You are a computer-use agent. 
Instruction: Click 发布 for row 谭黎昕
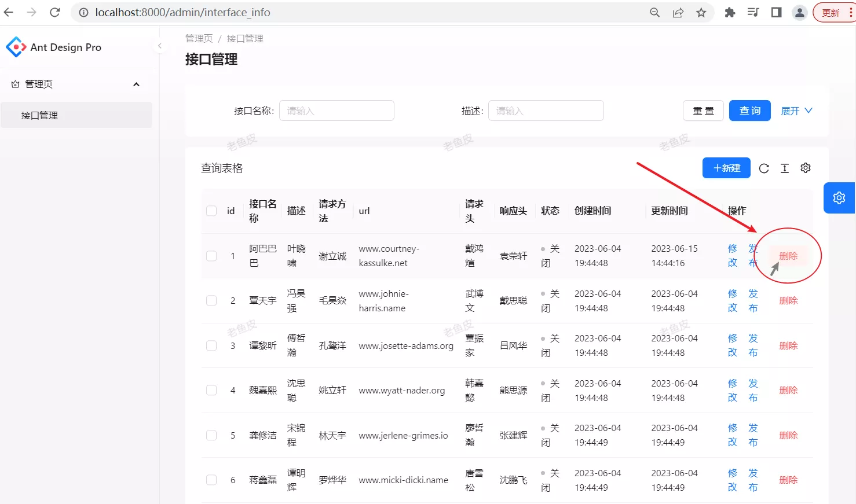tap(753, 345)
